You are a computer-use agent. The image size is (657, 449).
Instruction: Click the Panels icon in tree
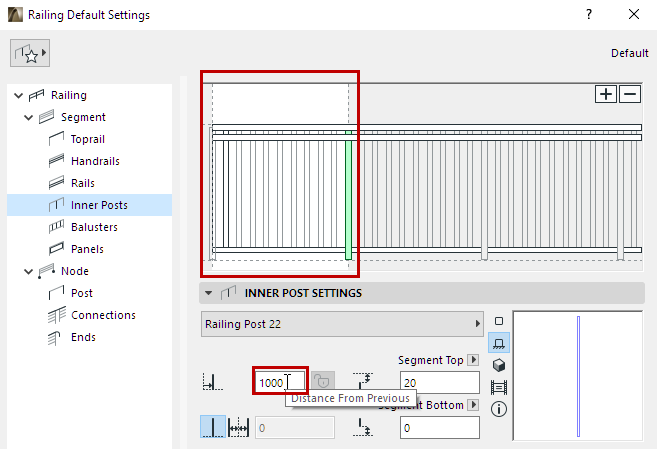click(56, 249)
